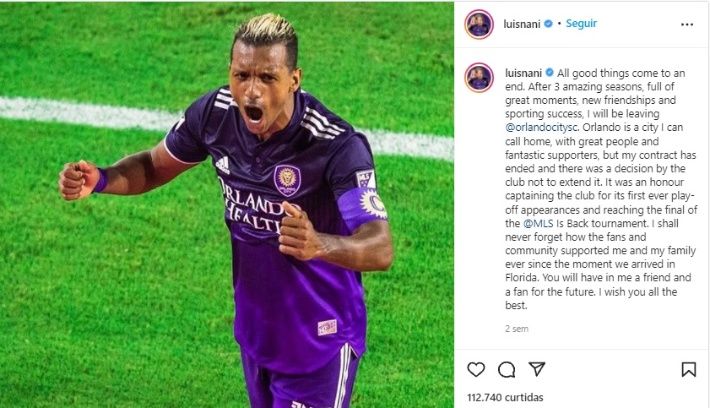Visit the @orlandocitysc mention
Screen dimensions: 710x408
542,128
